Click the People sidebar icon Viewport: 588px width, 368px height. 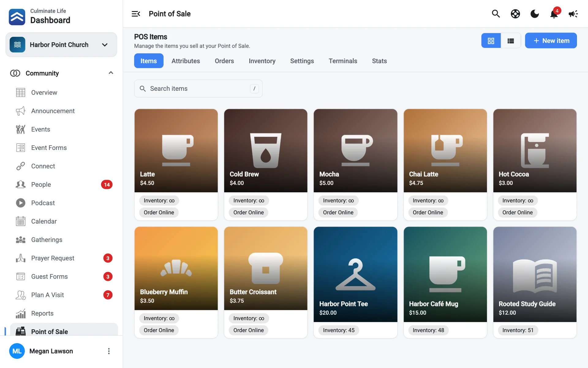point(21,185)
